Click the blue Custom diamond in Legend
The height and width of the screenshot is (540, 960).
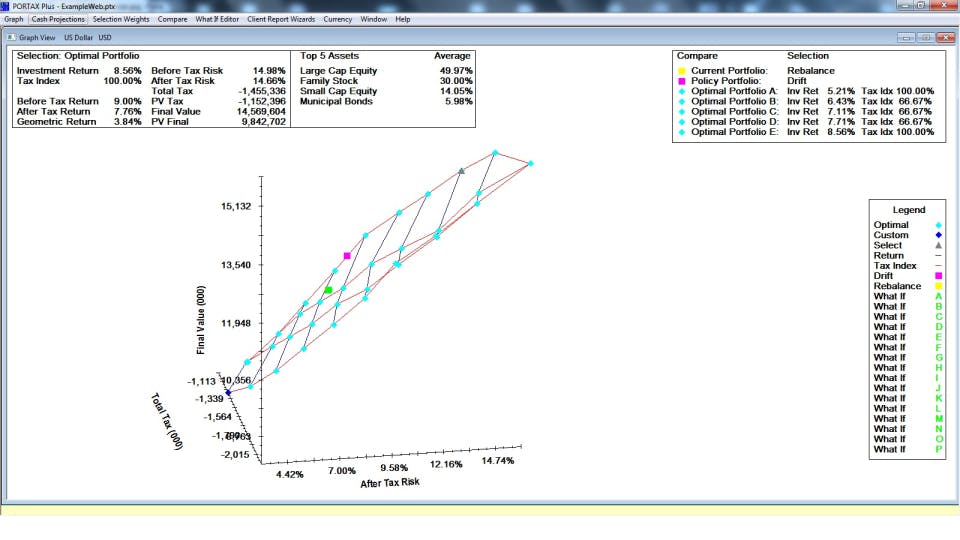click(938, 235)
